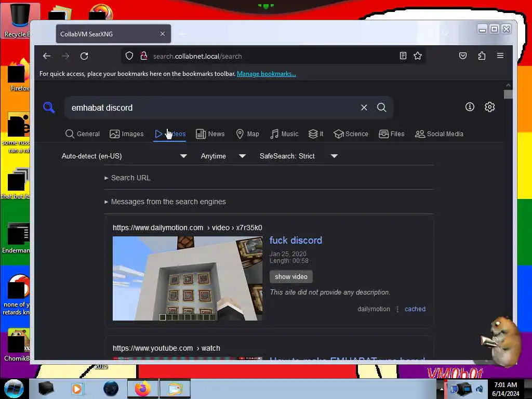This screenshot has width=532, height=399.
Task: Open the folder window taskbar icon
Action: point(175,389)
